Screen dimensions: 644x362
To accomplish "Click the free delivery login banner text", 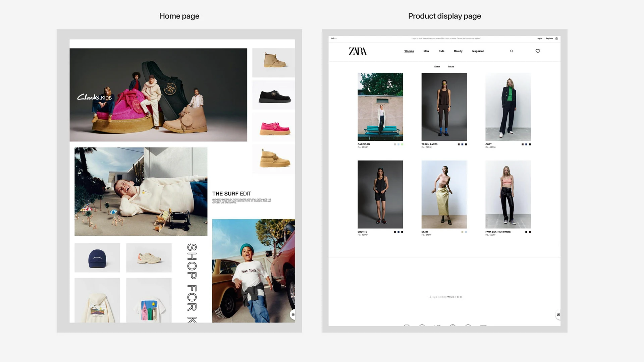I will click(446, 39).
